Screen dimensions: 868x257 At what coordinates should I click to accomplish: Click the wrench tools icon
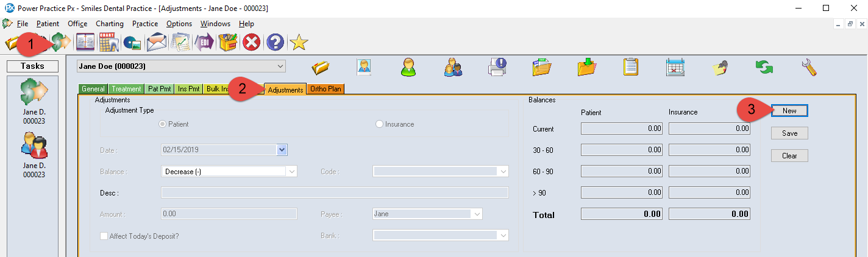tap(809, 66)
